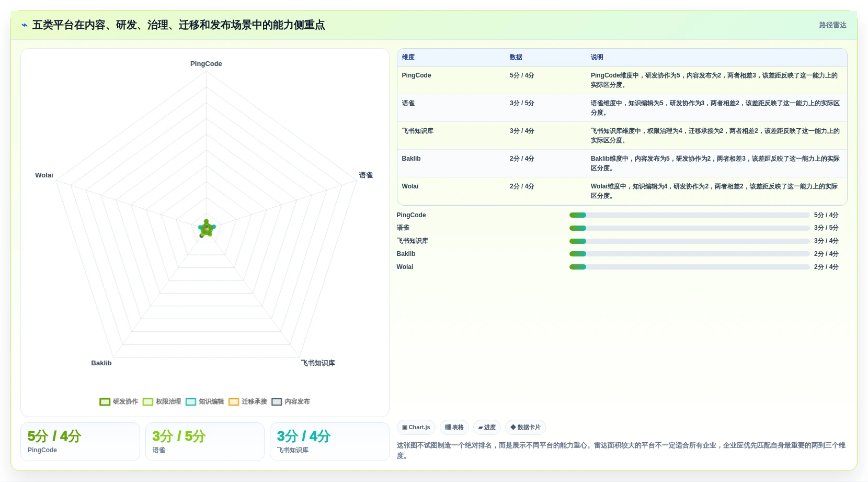Viewport: 868px width, 482px height.
Task: Click the Baklib progress bar
Action: [689, 254]
